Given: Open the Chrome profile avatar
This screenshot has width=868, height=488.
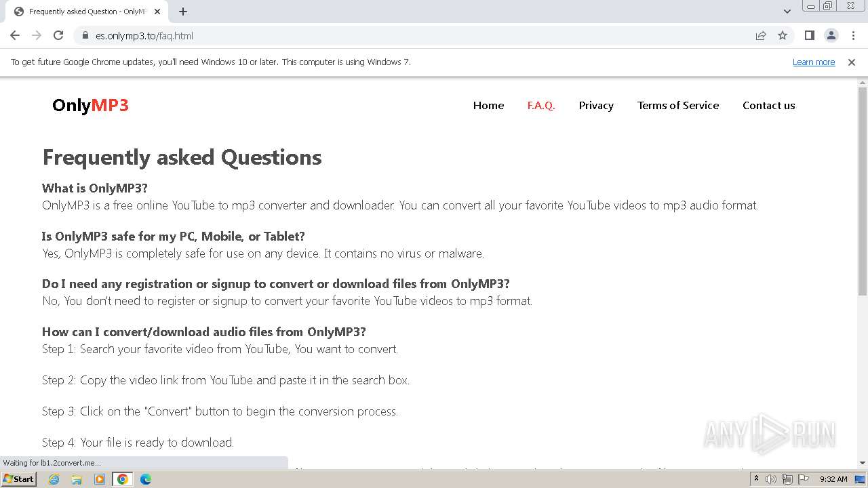Looking at the screenshot, I should (x=831, y=35).
